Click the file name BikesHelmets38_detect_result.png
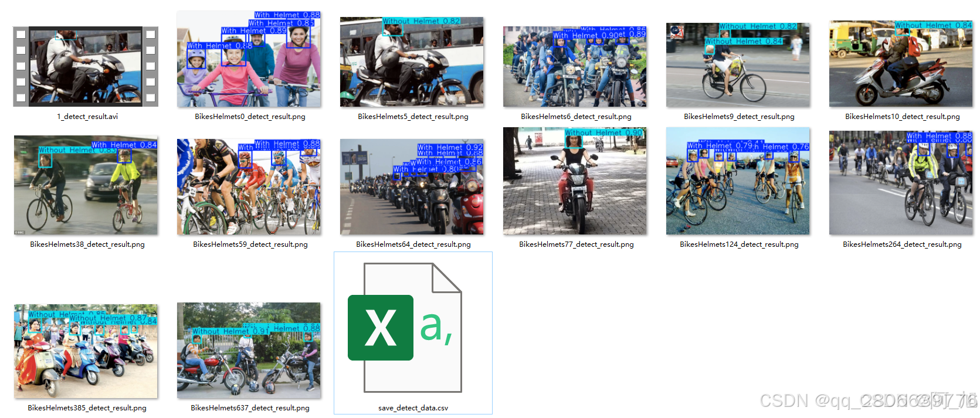The image size is (980, 418). [87, 244]
